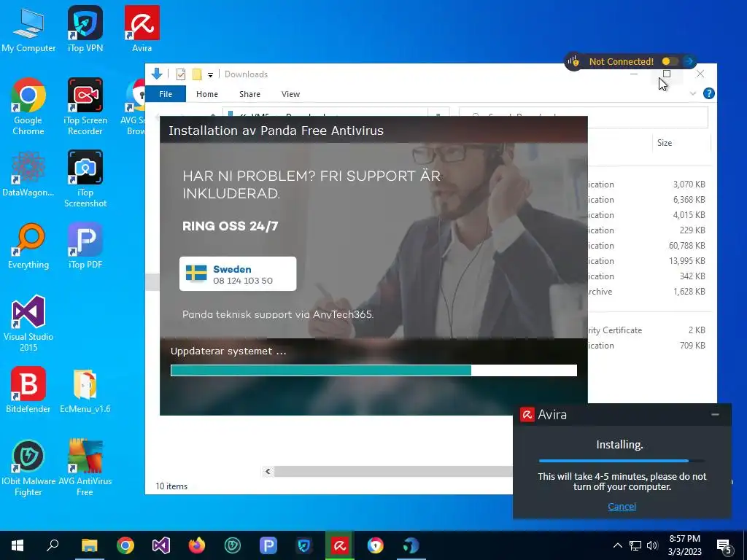Open AVG Secure Browser desktop shortcut
747x560 pixels.
pyautogui.click(x=133, y=106)
